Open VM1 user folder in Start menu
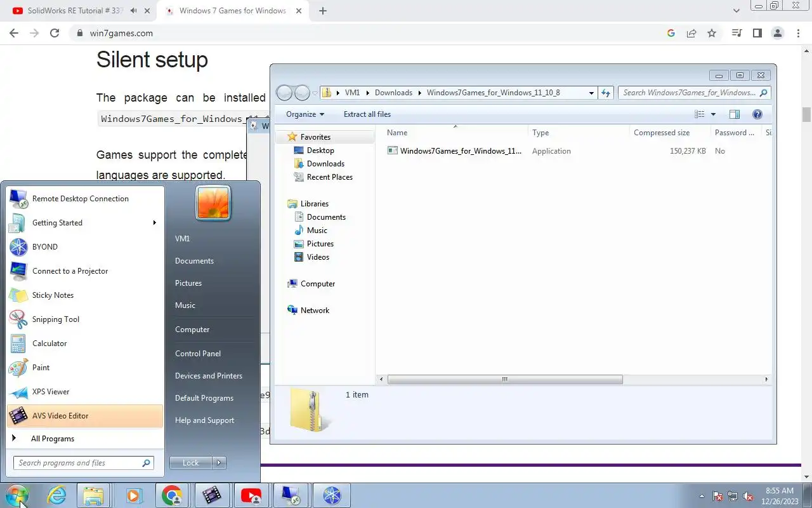Viewport: 812px width, 508px height. (183, 239)
